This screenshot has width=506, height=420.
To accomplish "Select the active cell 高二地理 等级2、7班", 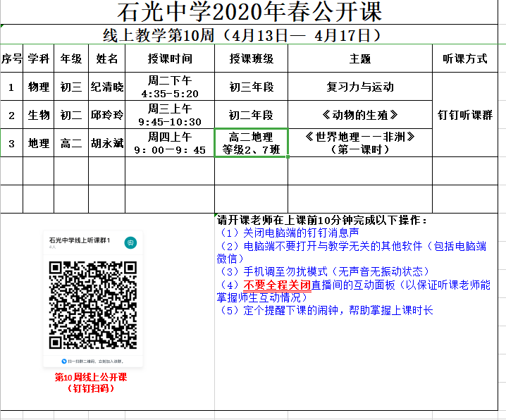I will pyautogui.click(x=251, y=143).
